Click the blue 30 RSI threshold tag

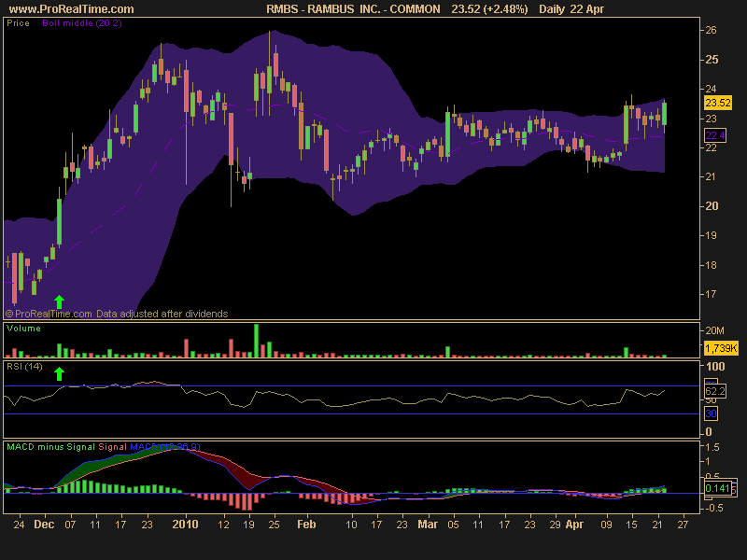coord(711,413)
